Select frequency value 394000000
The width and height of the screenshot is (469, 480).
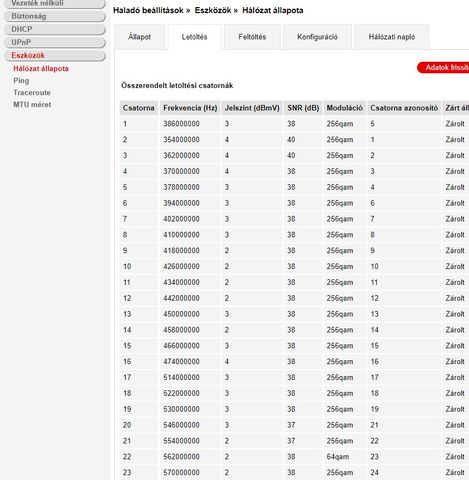181,203
